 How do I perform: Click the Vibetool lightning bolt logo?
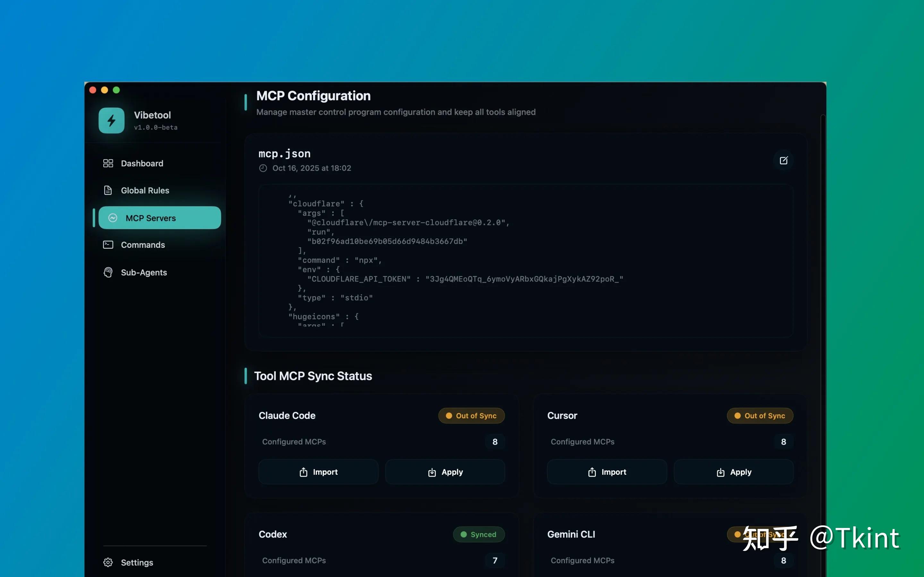(112, 121)
